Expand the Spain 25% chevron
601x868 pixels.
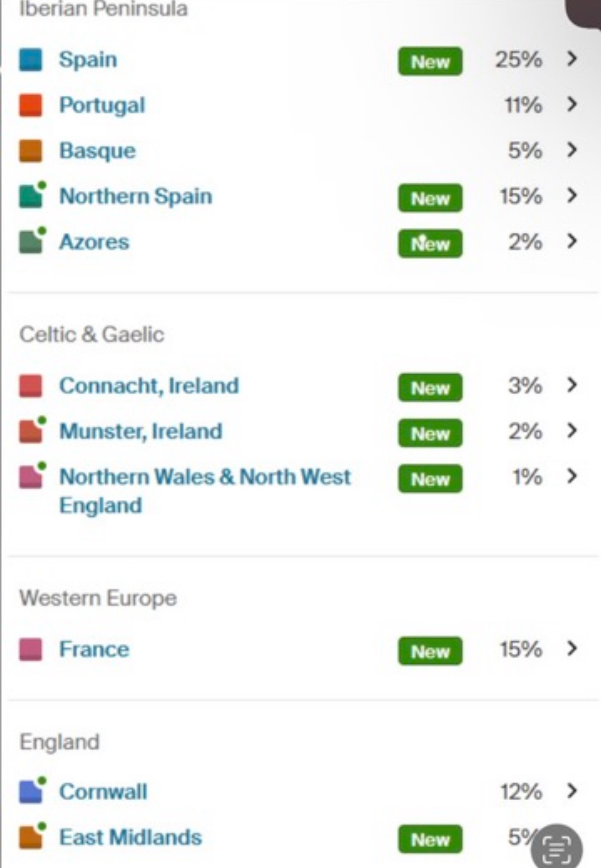pos(572,59)
